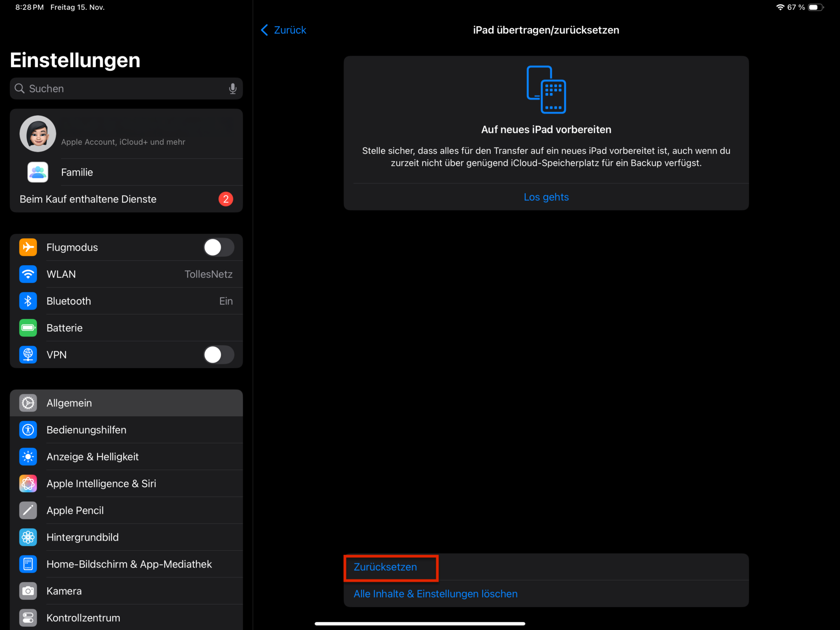This screenshot has width=840, height=630.
Task: Tap the back chevron next to Zurück
Action: click(264, 30)
